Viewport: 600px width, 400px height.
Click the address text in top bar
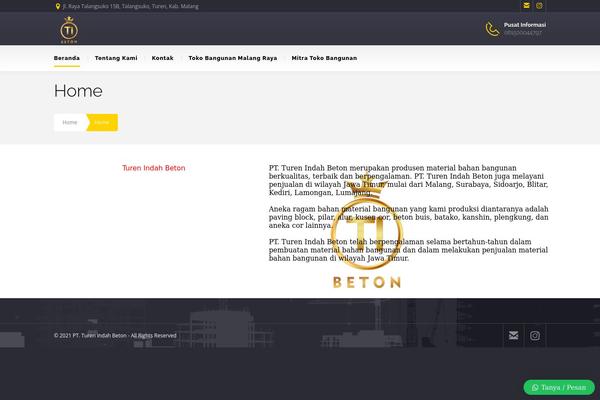click(130, 7)
